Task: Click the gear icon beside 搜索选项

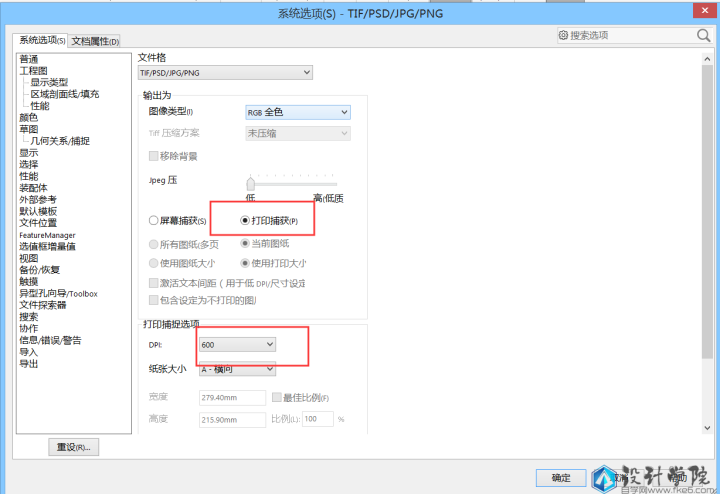Action: (564, 36)
